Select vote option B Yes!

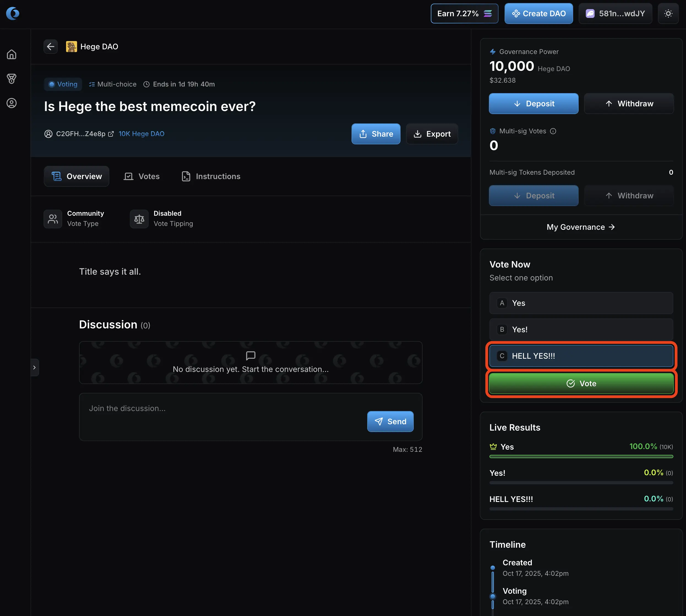coord(581,330)
